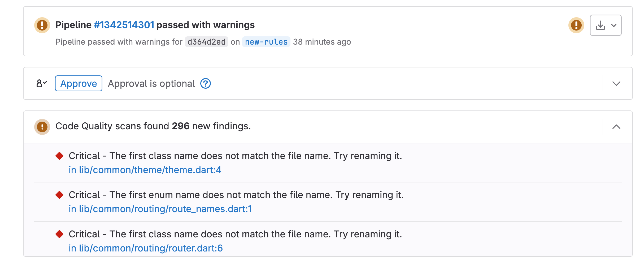Click the pipeline warning status icon left of title
Image resolution: width=644 pixels, height=265 pixels.
42,25
